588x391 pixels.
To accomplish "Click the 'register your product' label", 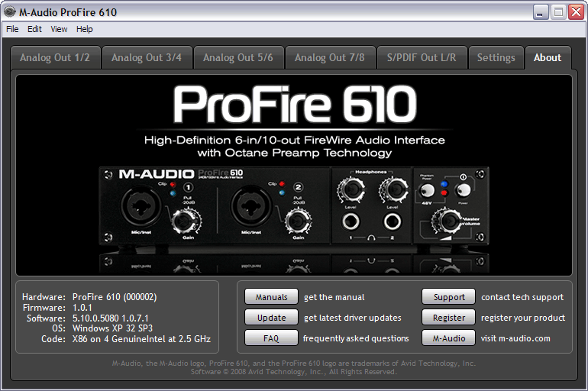I will click(523, 318).
